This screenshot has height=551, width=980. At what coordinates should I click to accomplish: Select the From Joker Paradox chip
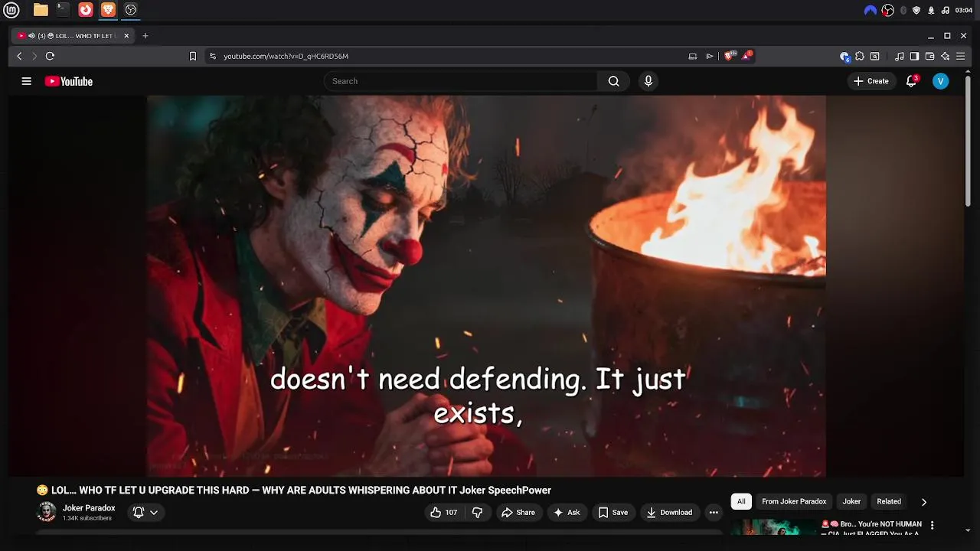tap(794, 501)
